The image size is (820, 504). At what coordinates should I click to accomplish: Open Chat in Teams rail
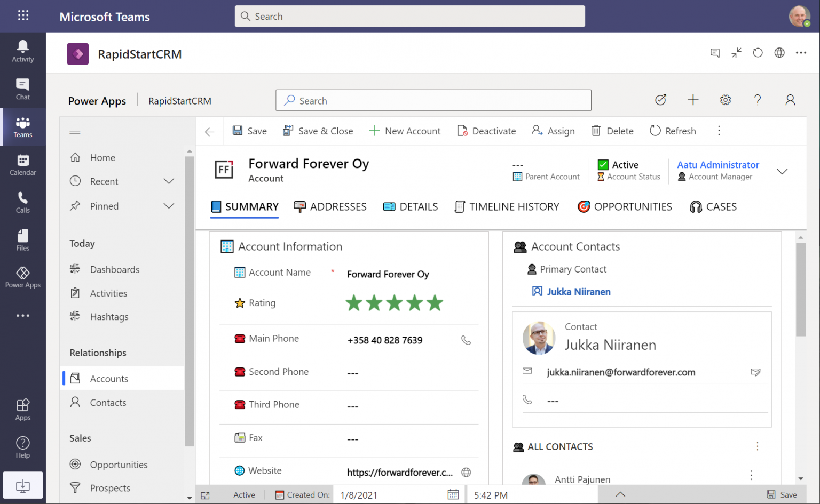[23, 89]
